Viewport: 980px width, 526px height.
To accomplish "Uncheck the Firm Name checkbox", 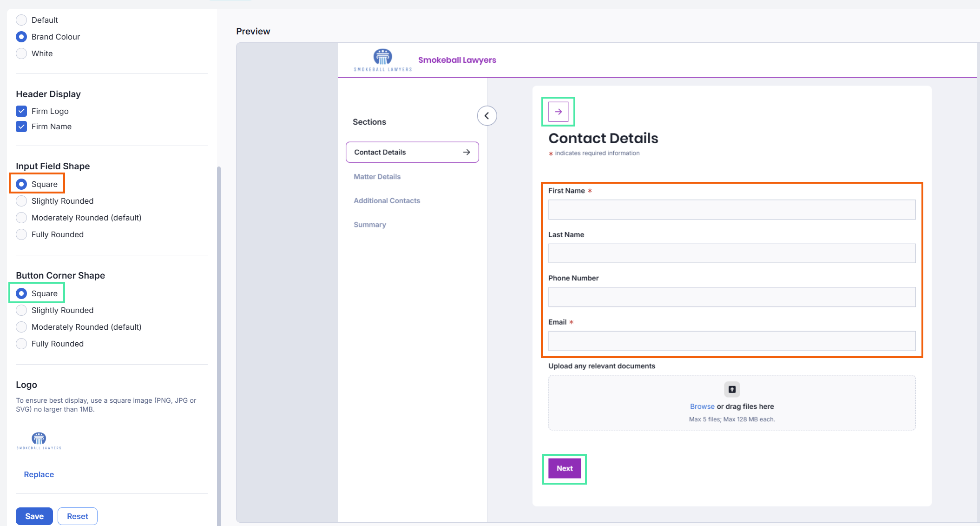I will (21, 127).
